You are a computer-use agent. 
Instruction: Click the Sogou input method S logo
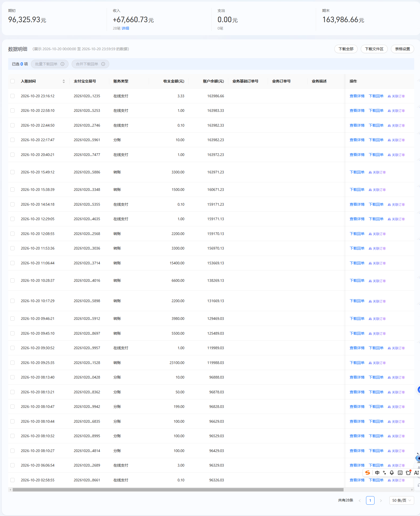[x=367, y=473]
